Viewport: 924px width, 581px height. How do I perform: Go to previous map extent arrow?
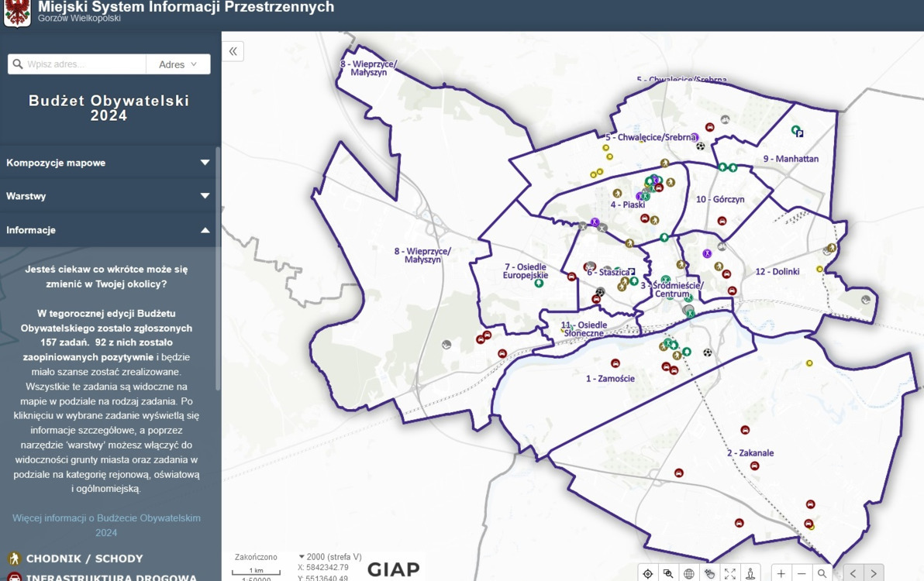pos(853,573)
